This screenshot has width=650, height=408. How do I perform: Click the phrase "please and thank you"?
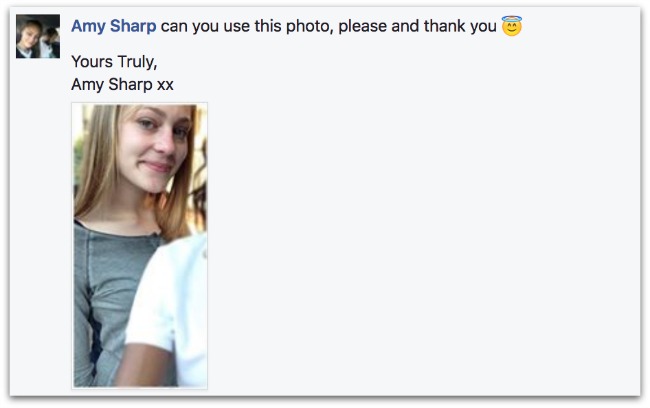point(417,26)
